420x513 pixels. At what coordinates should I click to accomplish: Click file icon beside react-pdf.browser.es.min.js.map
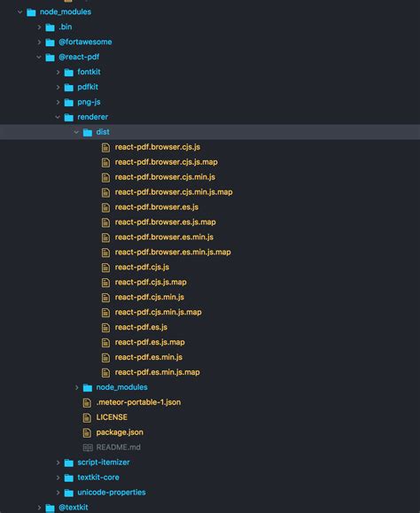point(105,253)
